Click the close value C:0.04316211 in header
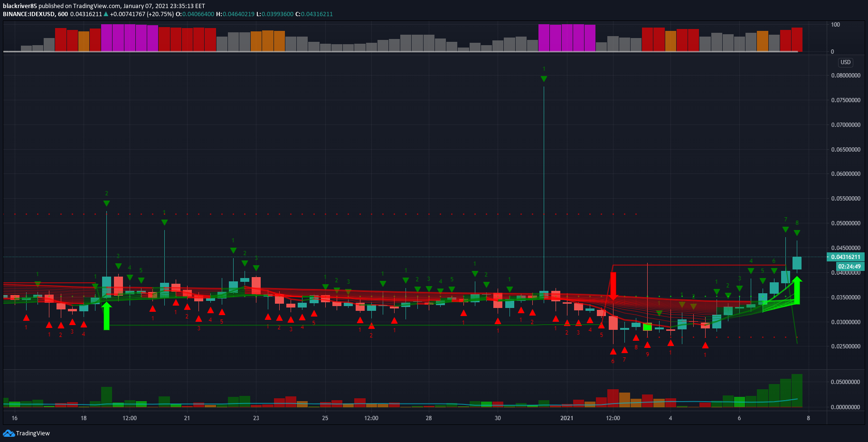 (314, 14)
